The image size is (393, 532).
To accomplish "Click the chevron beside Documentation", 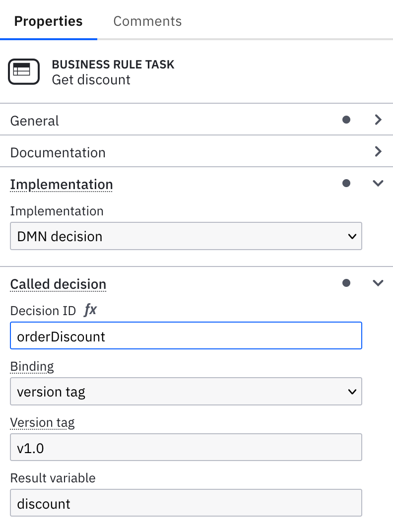I will click(x=378, y=152).
